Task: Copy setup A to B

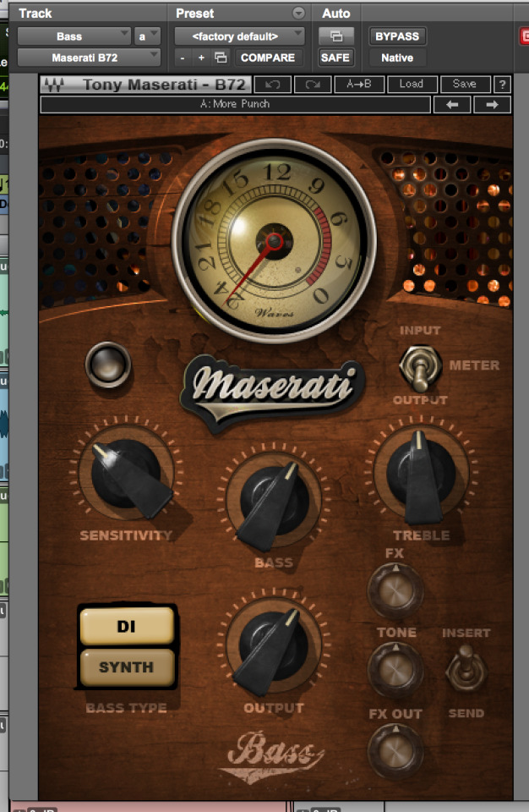Action: 359,84
